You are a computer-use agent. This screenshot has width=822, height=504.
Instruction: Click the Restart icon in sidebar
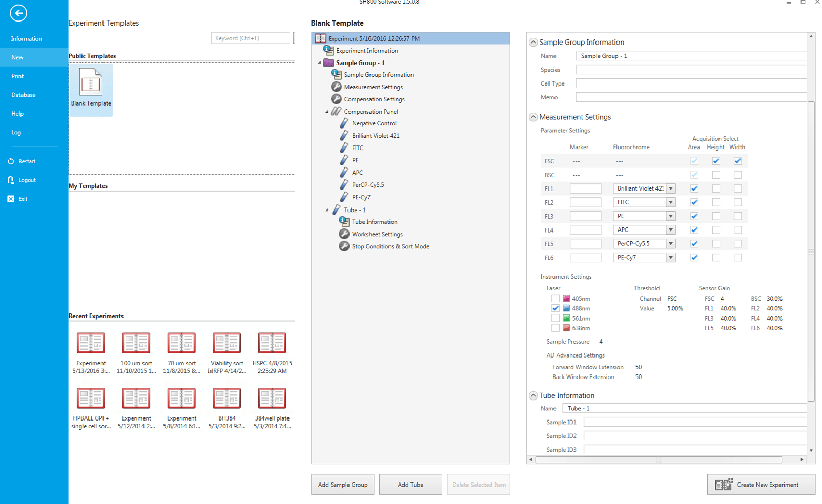pos(11,161)
